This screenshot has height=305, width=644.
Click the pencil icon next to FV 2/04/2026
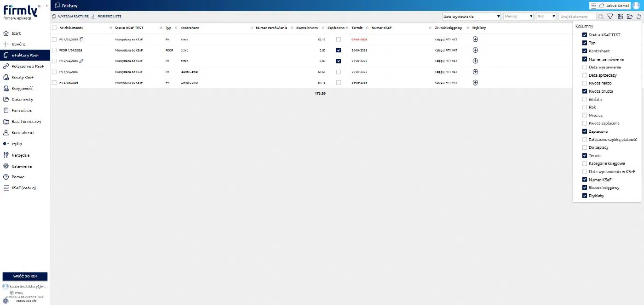[81, 61]
